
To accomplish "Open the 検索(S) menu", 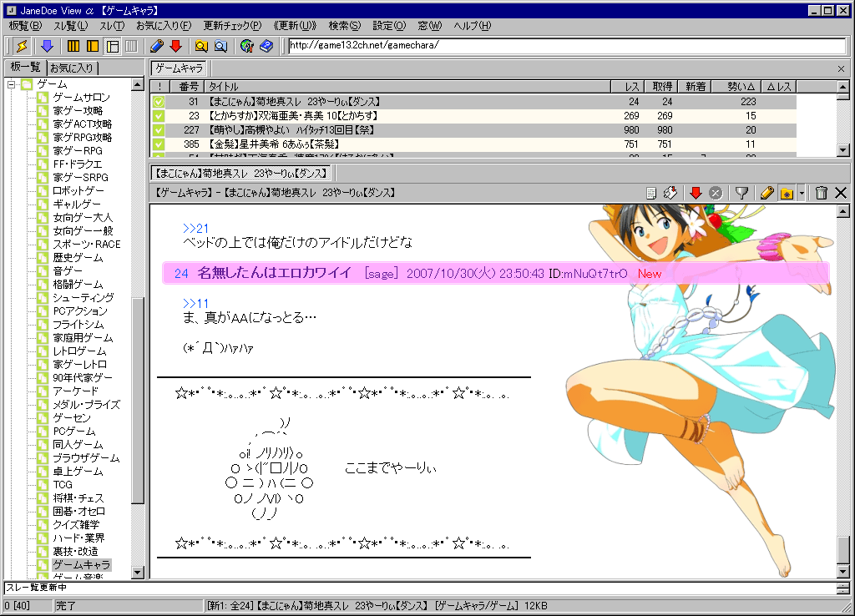I will 345,26.
